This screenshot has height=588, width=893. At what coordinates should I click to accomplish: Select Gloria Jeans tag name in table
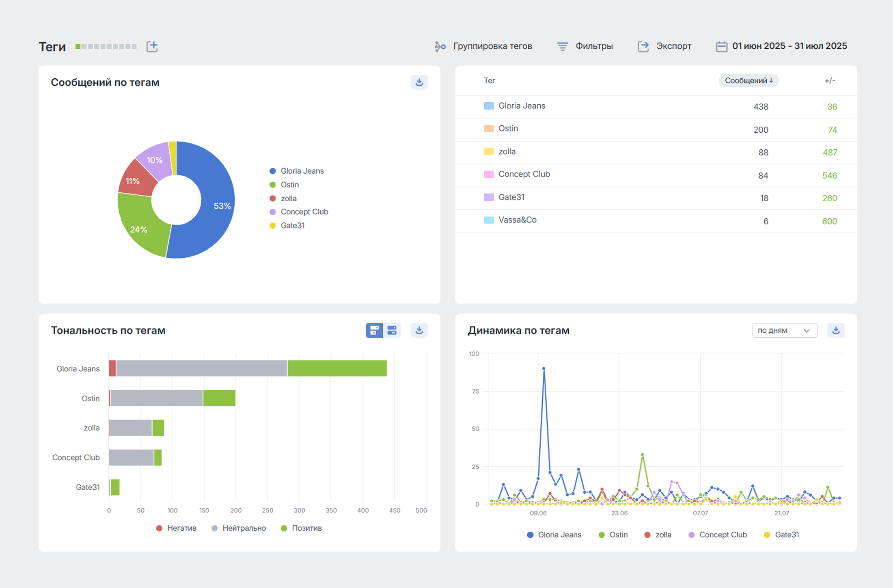(522, 106)
